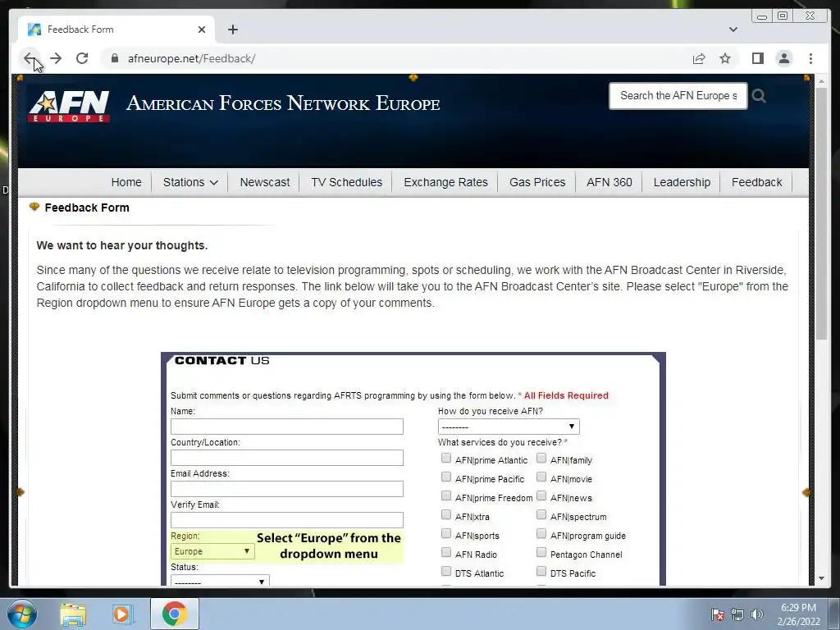Open the network icon in system tray
The width and height of the screenshot is (840, 630).
point(737,614)
